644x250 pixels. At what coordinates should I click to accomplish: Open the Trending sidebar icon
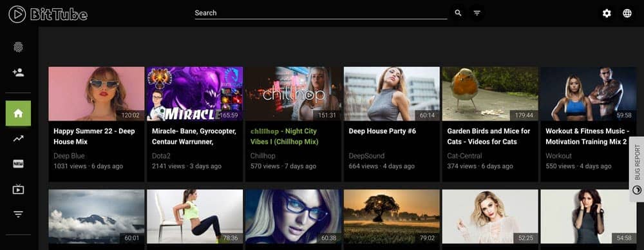tap(18, 139)
